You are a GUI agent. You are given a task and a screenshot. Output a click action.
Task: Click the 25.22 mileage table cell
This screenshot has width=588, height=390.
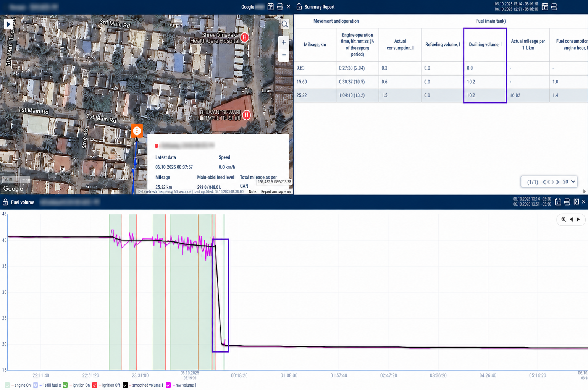click(315, 95)
